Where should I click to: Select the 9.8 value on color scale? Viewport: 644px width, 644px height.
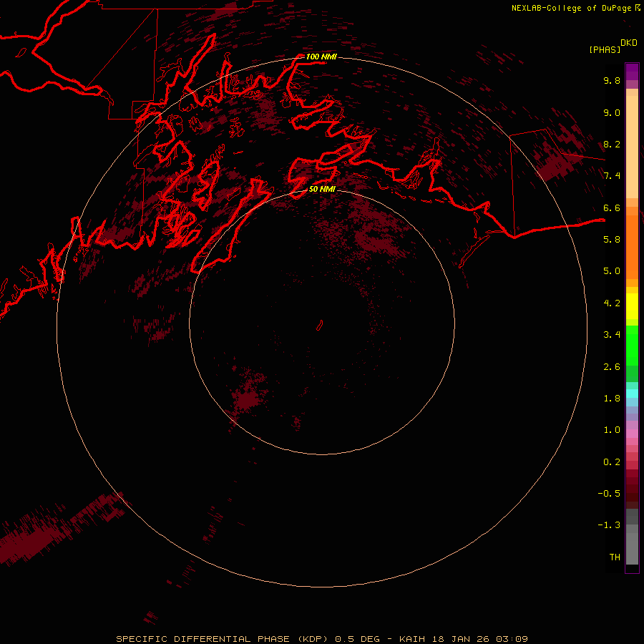click(x=612, y=80)
